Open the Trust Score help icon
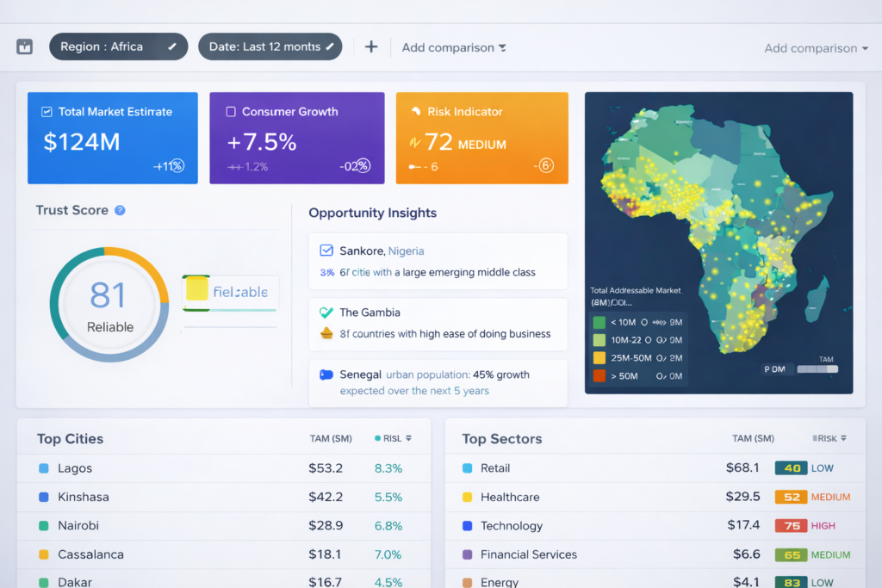 pyautogui.click(x=121, y=210)
